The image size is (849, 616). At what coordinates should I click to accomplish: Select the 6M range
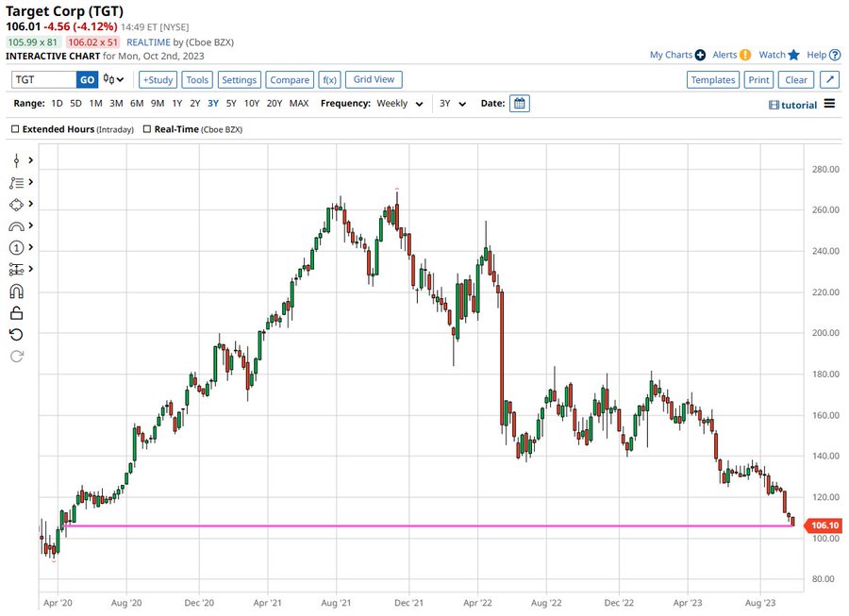137,104
